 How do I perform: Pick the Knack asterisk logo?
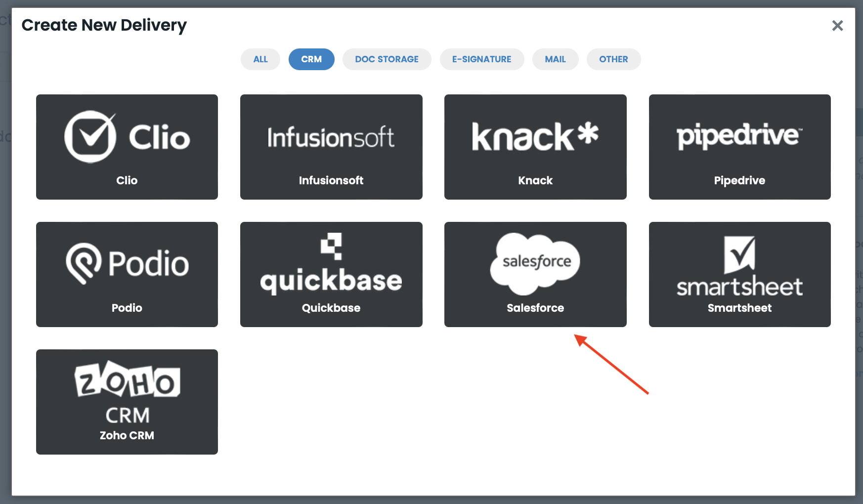tap(588, 133)
